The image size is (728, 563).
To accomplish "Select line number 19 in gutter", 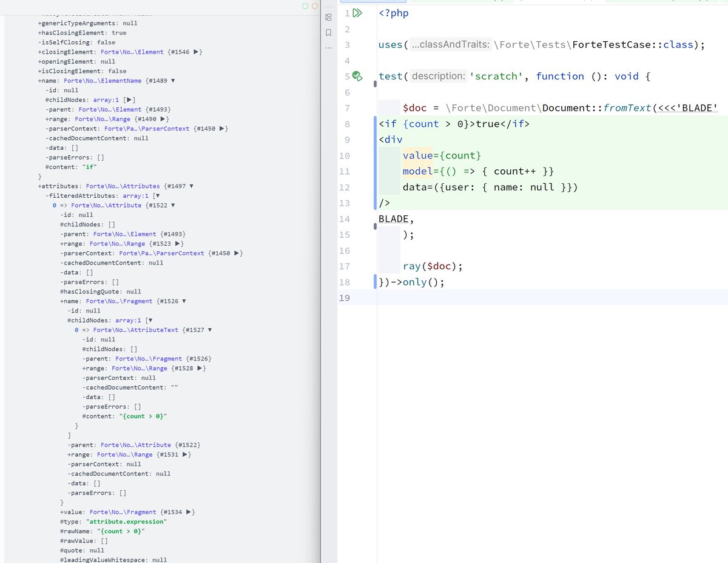I will coord(345,298).
